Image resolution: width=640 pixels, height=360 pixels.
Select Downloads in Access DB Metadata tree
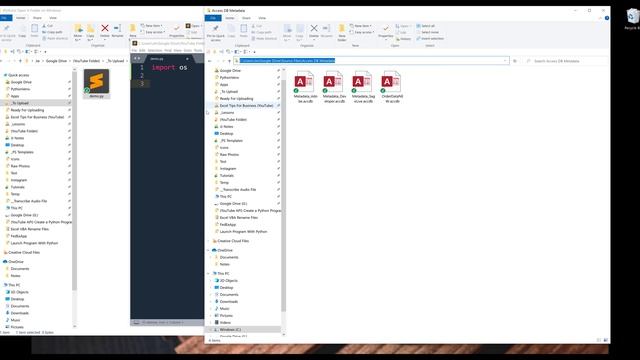[x=229, y=302]
